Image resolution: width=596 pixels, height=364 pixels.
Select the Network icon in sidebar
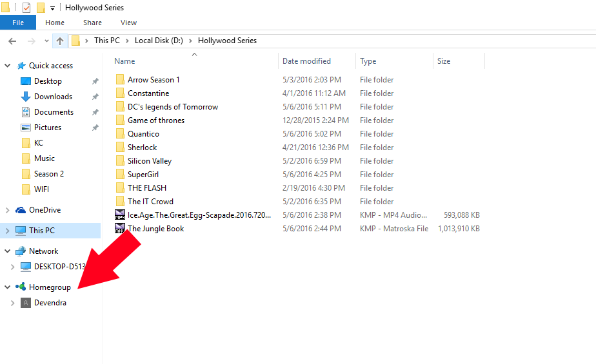(x=21, y=251)
